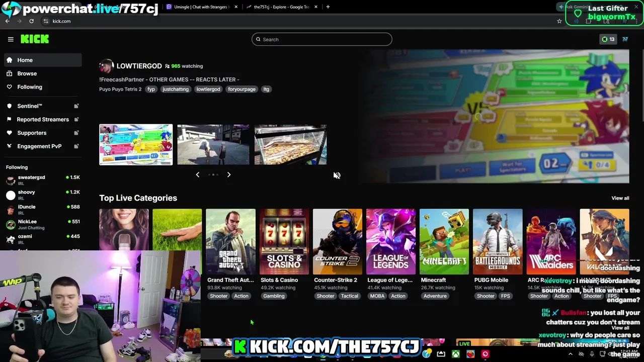Open Browse in the sidebar
Viewport: 644px width, 362px height.
tap(43, 73)
